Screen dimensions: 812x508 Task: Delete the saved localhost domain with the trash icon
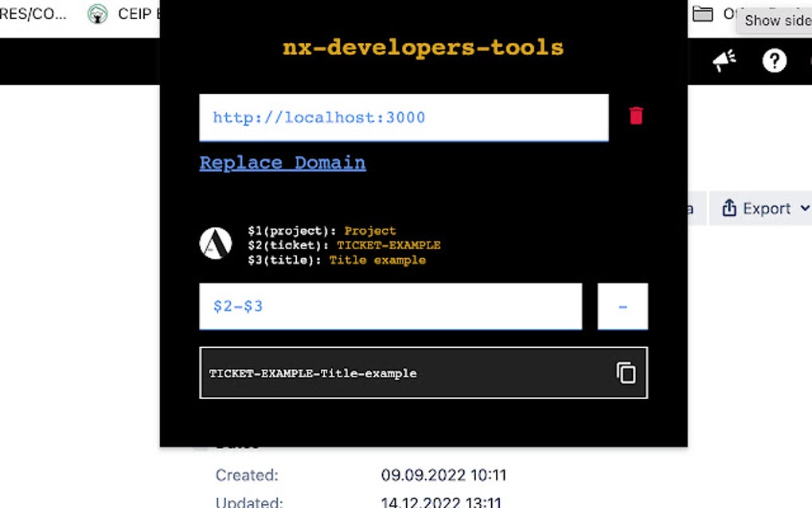click(635, 115)
